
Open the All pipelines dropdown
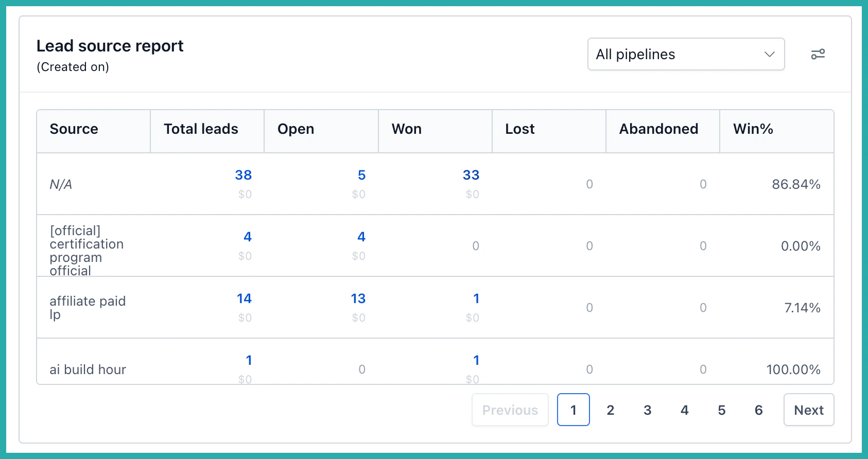point(686,54)
